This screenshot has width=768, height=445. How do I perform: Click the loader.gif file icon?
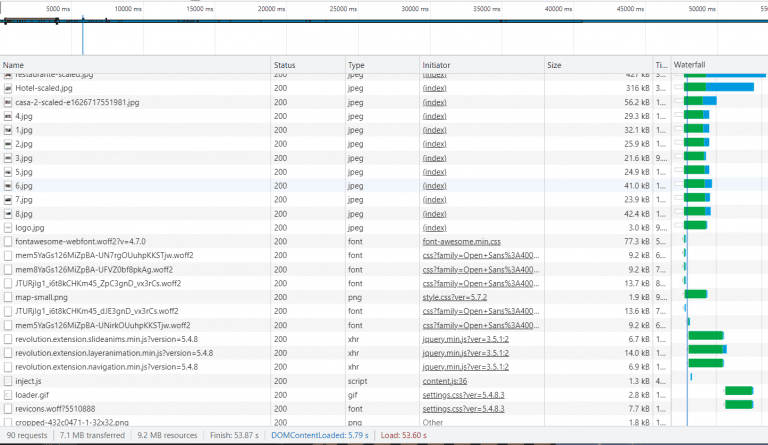8,395
